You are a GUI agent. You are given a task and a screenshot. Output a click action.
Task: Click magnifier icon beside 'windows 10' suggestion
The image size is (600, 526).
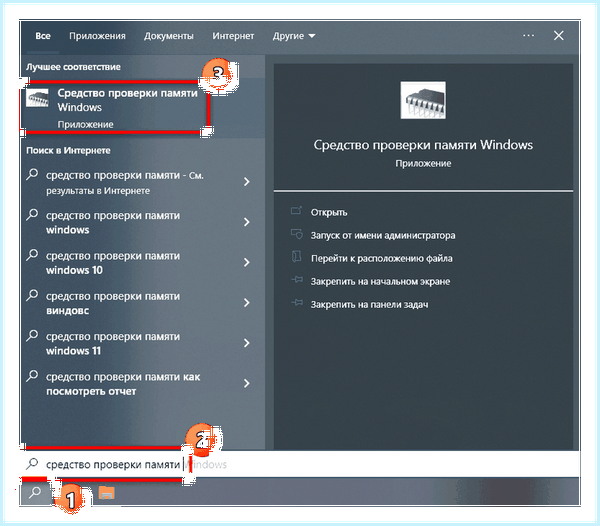coord(32,255)
